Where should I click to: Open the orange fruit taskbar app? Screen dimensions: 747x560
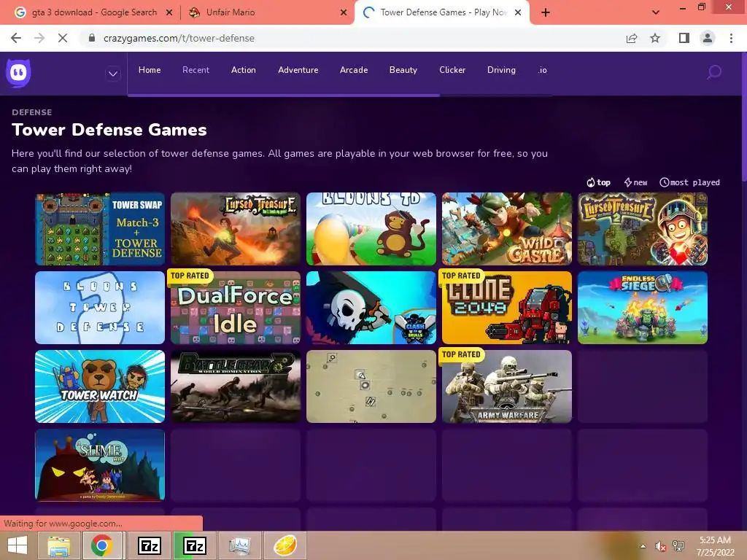tap(285, 545)
